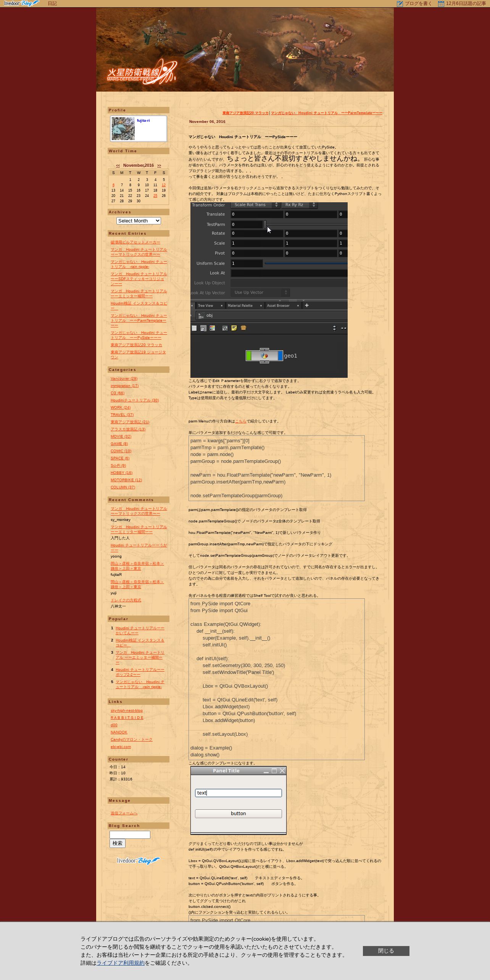Viewport: 490px width, 980px height.
Task: Click the Uniform Scale slider track
Action: 306,263
